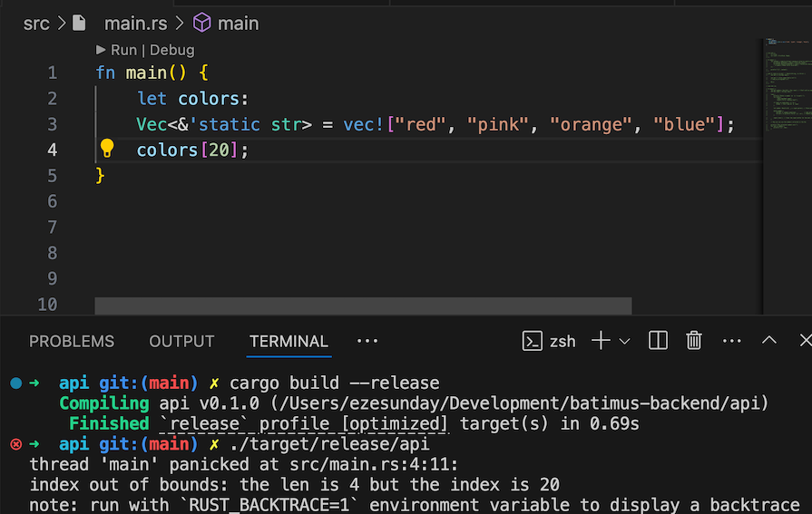Expand the src breadcrumb folder
812x514 pixels.
[x=36, y=24]
